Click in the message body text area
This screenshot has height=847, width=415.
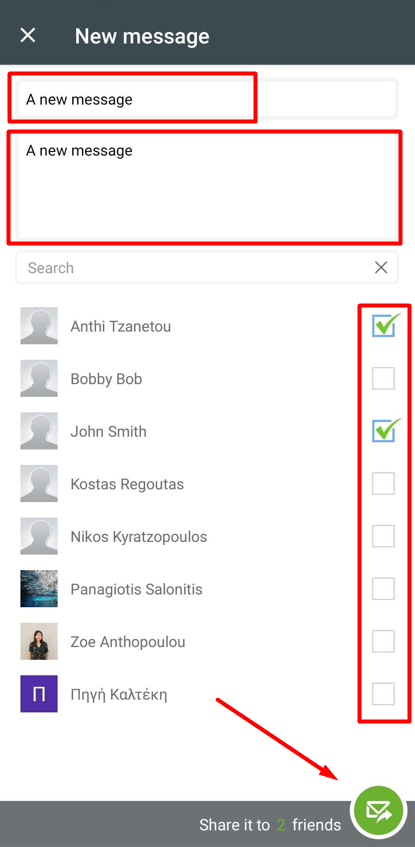click(207, 186)
